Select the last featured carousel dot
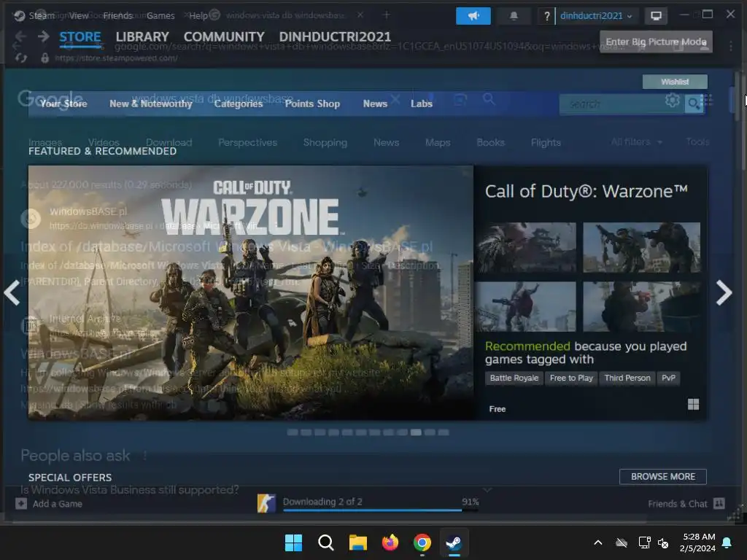Screen dimensions: 747x560 [444, 432]
